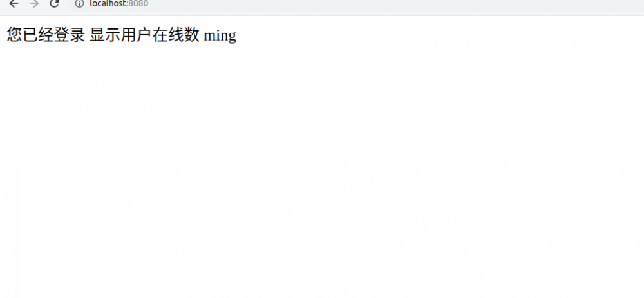Image resolution: width=644 pixels, height=298 pixels.
Task: Click the username ming on the page
Action: (220, 36)
